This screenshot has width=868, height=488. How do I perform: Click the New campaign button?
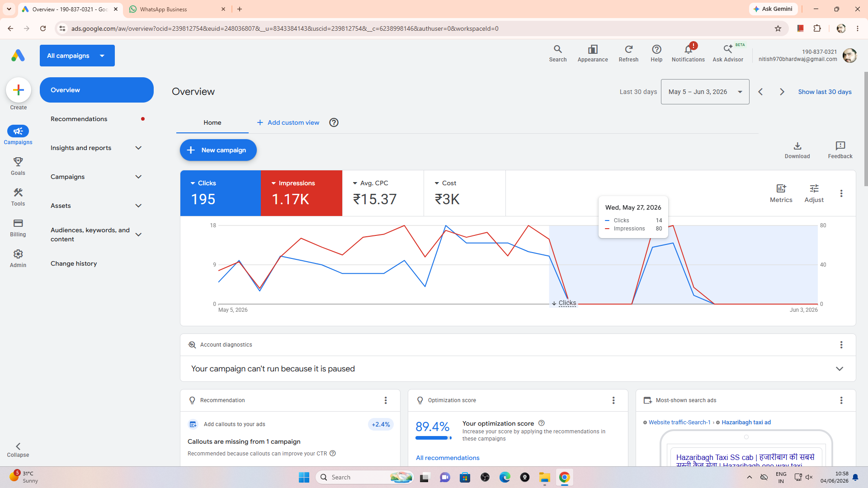pyautogui.click(x=218, y=150)
